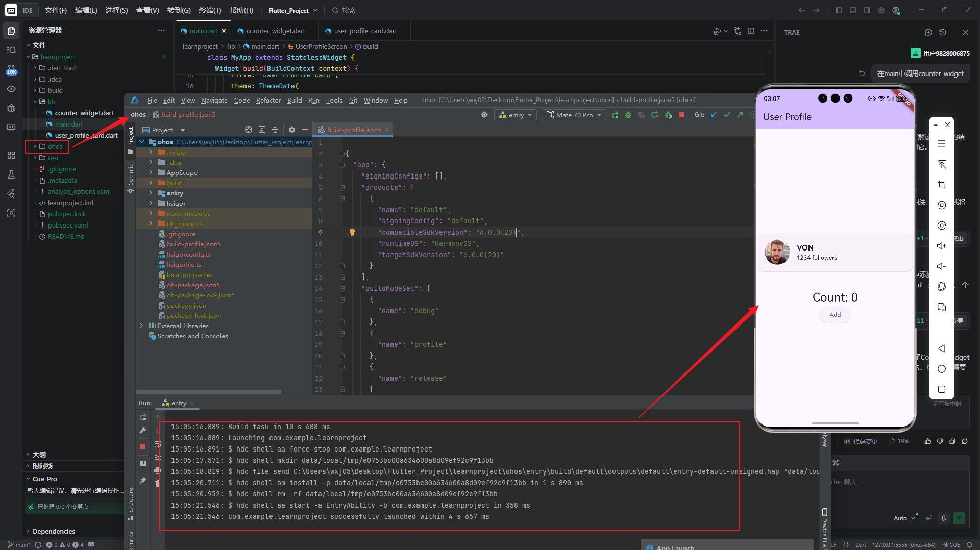The height and width of the screenshot is (550, 980).
Task: Click the Git update project blue arrow
Action: tap(714, 115)
